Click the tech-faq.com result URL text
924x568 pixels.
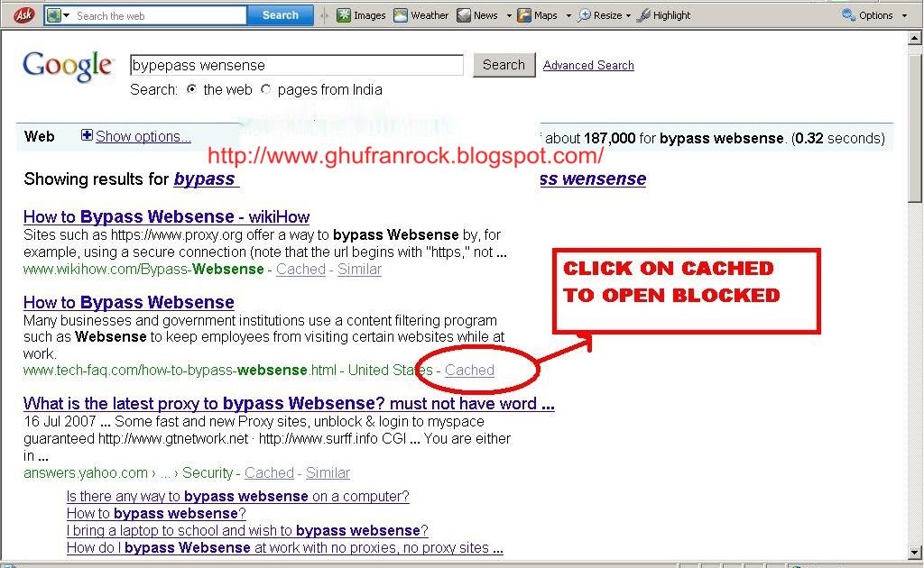pos(180,371)
